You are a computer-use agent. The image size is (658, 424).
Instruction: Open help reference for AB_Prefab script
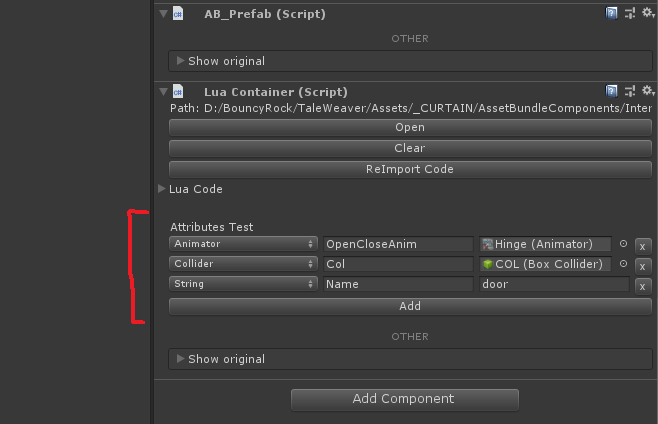point(611,13)
